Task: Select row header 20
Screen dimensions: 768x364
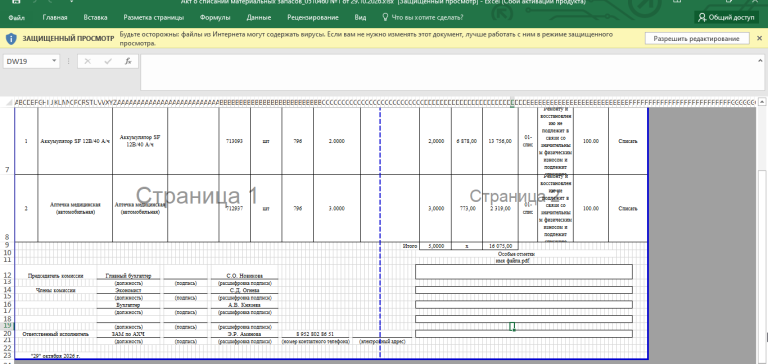Action: (x=7, y=334)
